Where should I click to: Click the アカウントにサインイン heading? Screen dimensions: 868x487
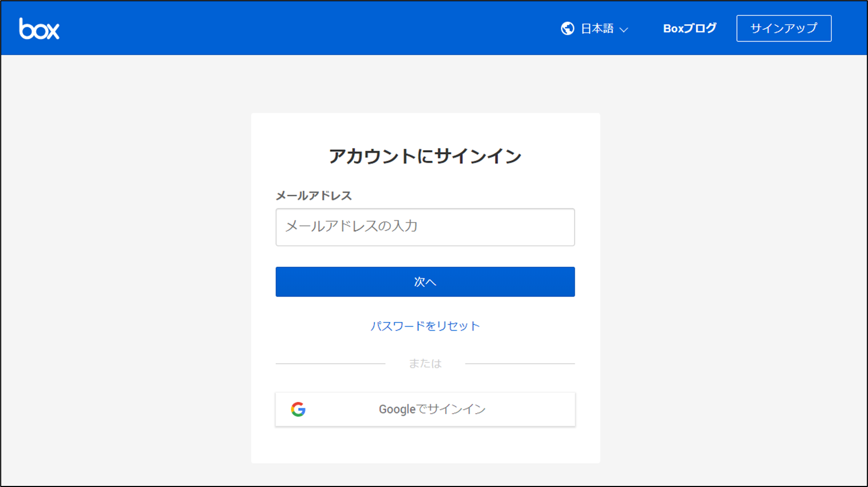(x=425, y=155)
